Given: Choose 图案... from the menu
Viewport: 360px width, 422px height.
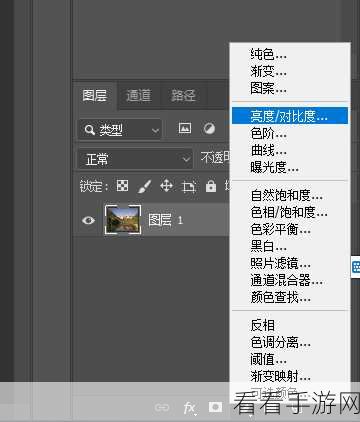Looking at the screenshot, I should (x=290, y=88).
